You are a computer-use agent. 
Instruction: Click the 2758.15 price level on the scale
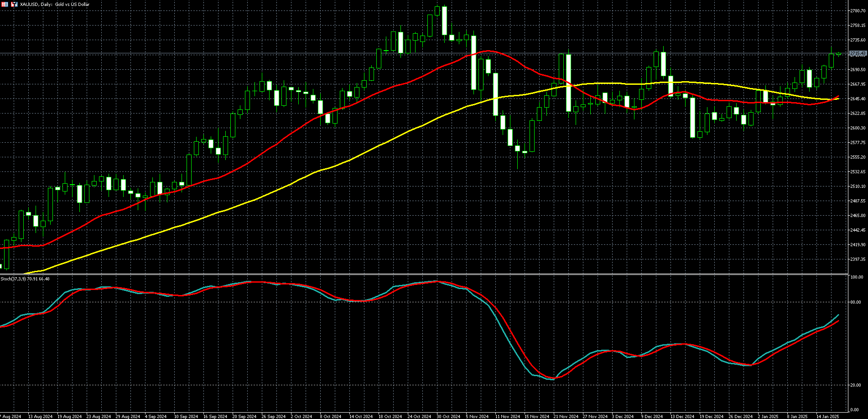(x=858, y=26)
